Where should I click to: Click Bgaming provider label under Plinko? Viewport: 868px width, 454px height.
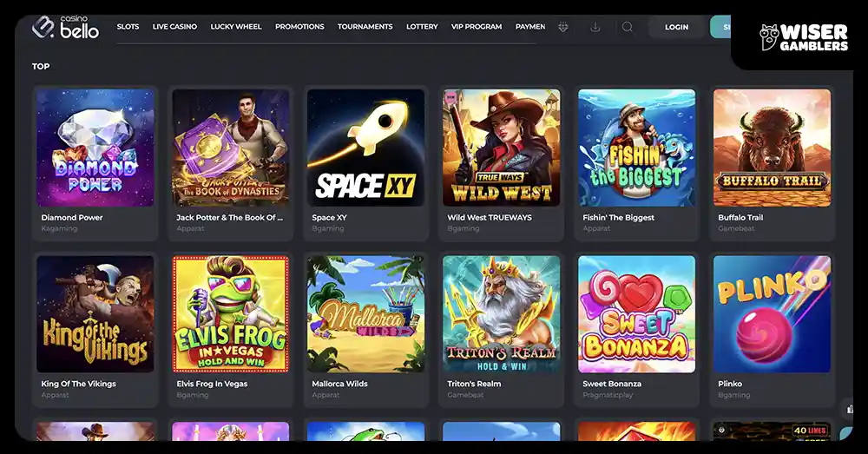(734, 395)
